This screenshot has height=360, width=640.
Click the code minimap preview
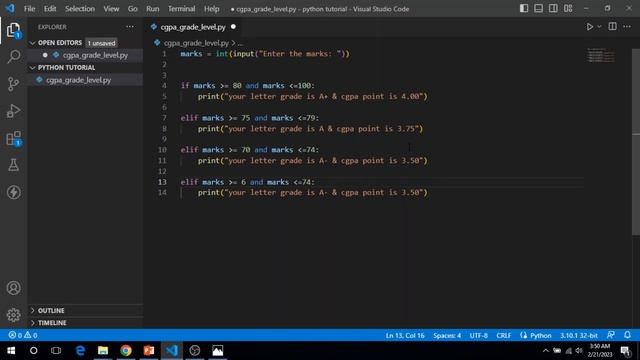coord(601,55)
